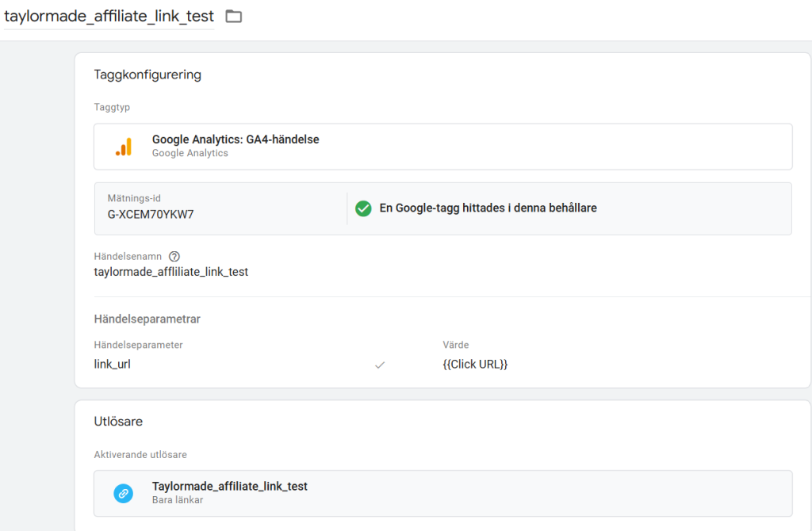
Task: Click the Händelsenamn label
Action: pyautogui.click(x=128, y=256)
